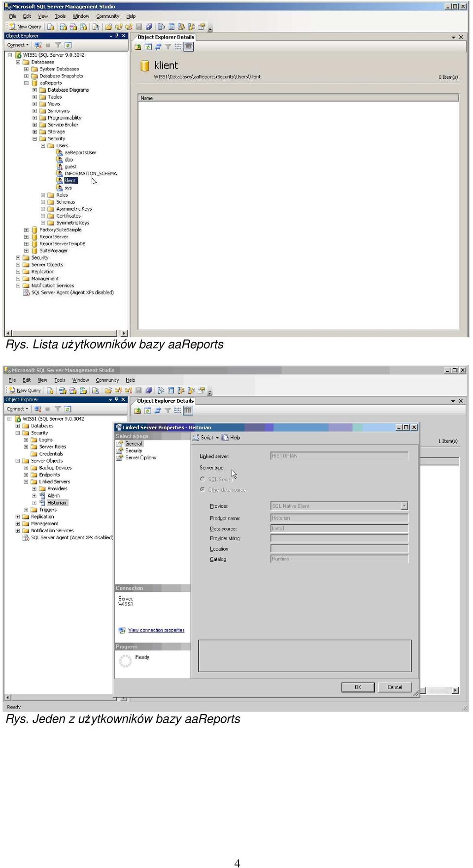Toggle the Auto Hide pin in the klient window's Object Explorer
Viewport: 473px width, 868px height.
(117, 36)
